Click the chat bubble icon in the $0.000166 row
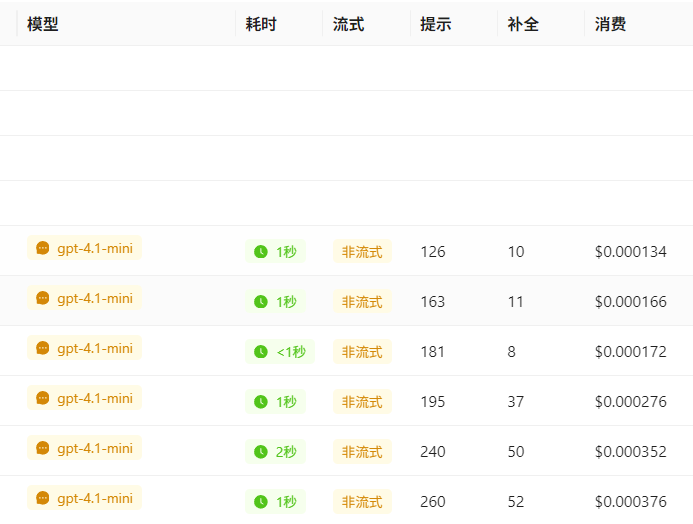This screenshot has width=693, height=524. pyautogui.click(x=42, y=298)
